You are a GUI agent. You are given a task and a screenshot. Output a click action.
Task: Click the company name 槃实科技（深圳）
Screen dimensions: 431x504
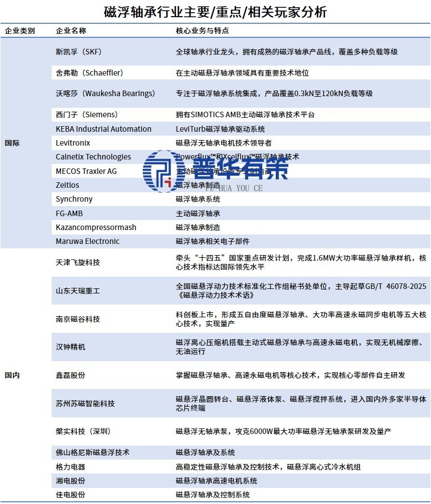coord(83,431)
